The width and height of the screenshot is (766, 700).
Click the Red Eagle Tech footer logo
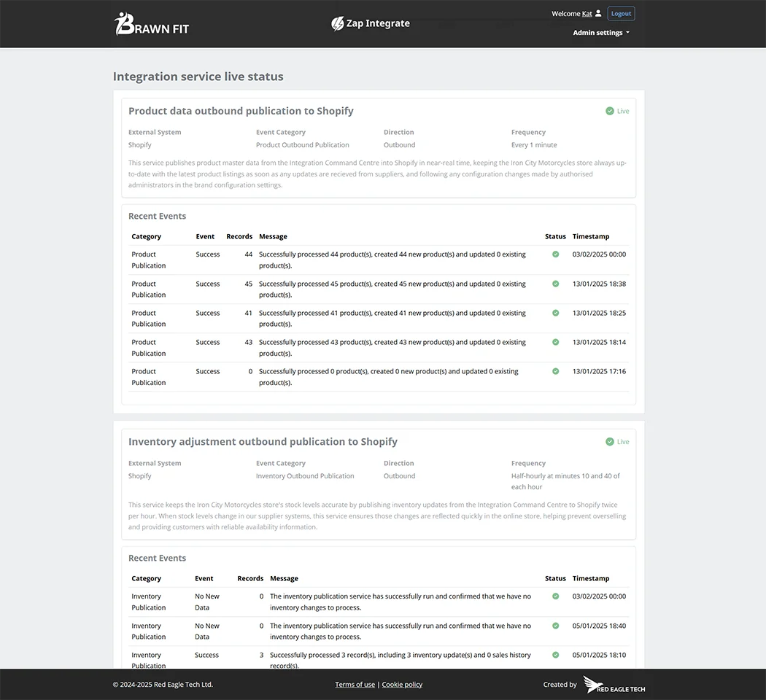(614, 685)
